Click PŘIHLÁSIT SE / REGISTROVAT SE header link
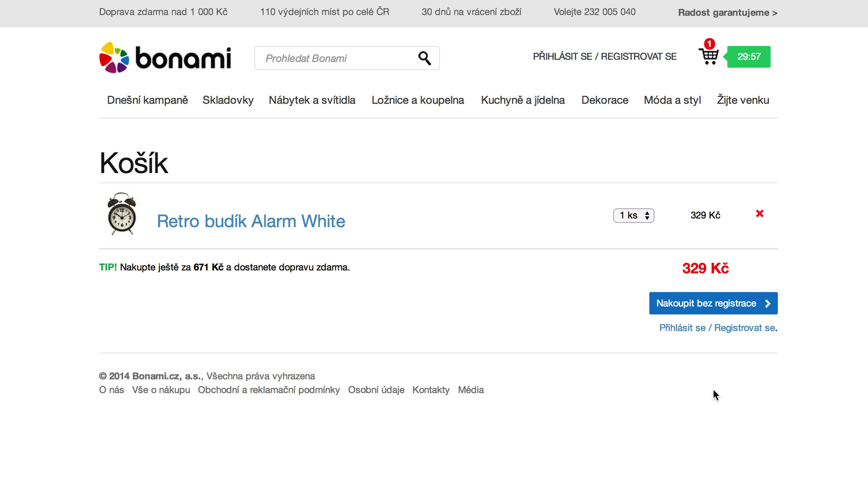Screen dimensions: 868x489 pos(605,57)
